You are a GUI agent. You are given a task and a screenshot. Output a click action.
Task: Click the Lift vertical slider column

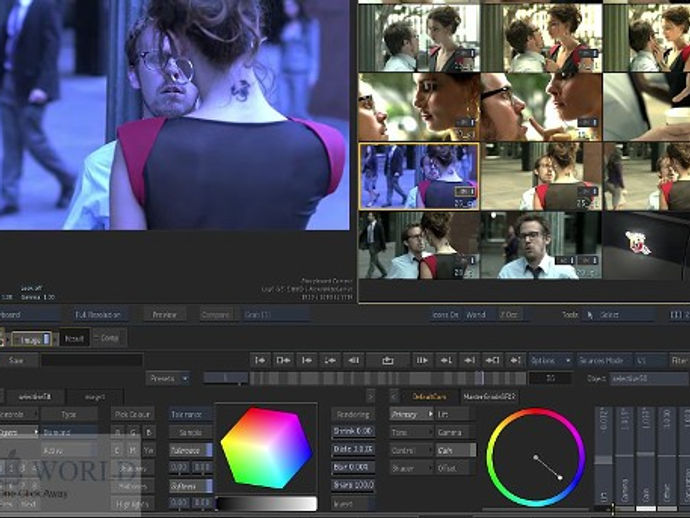pyautogui.click(x=603, y=456)
